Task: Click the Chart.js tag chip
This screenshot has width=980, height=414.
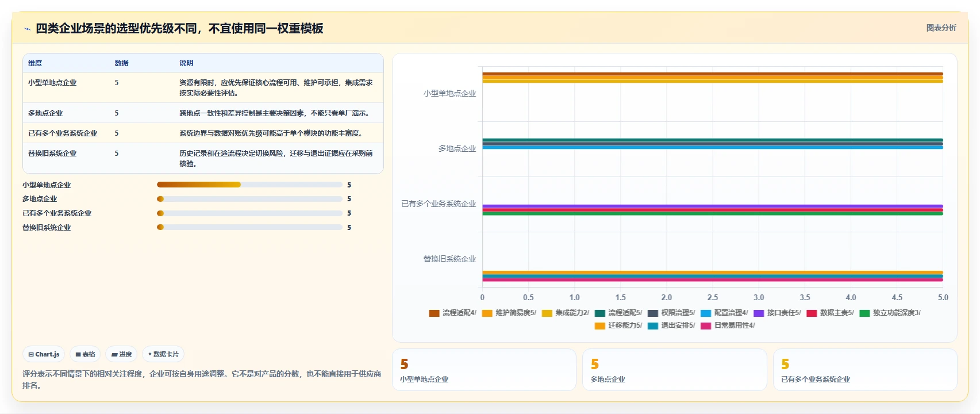Action: point(44,354)
